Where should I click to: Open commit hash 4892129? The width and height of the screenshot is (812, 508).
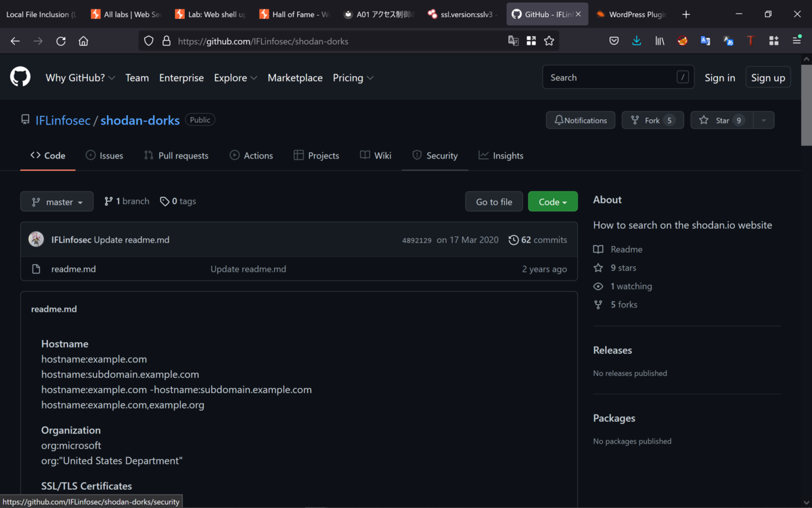(417, 240)
